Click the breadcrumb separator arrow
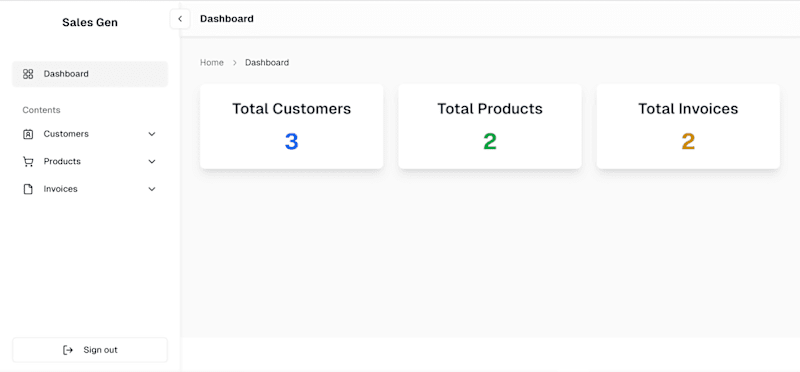This screenshot has height=372, width=800. (235, 63)
